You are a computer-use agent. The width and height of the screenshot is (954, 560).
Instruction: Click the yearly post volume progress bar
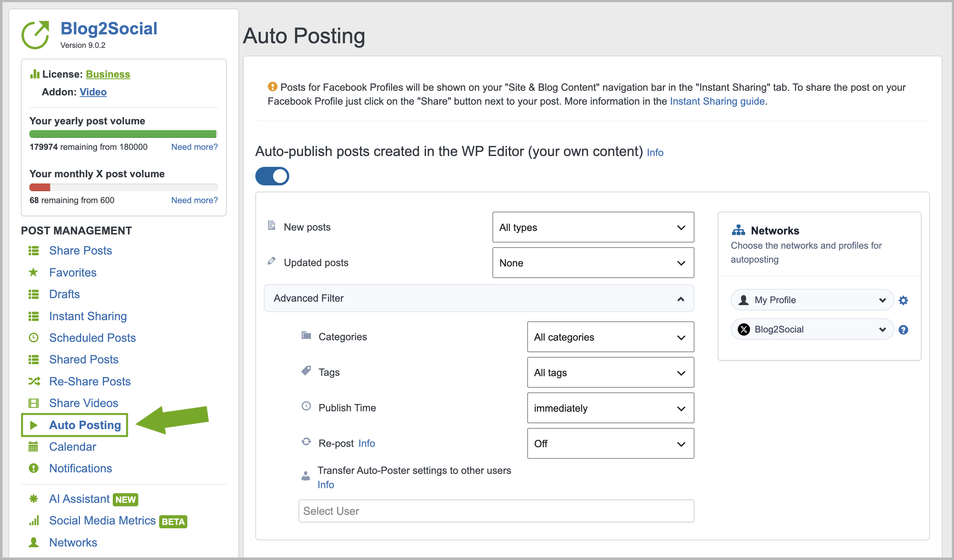(124, 134)
